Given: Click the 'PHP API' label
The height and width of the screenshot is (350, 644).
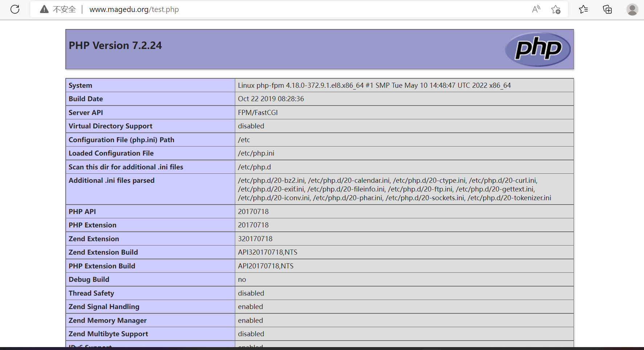Looking at the screenshot, I should (82, 211).
